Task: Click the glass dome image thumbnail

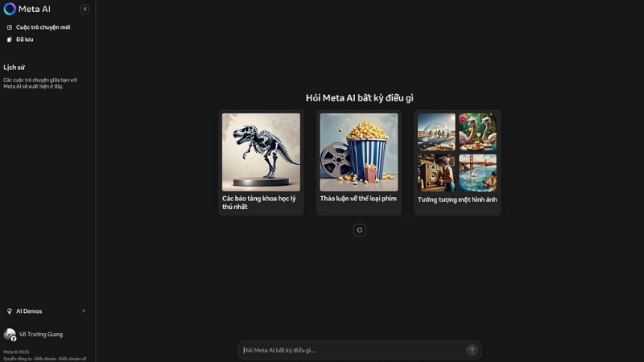Action: pyautogui.click(x=436, y=132)
